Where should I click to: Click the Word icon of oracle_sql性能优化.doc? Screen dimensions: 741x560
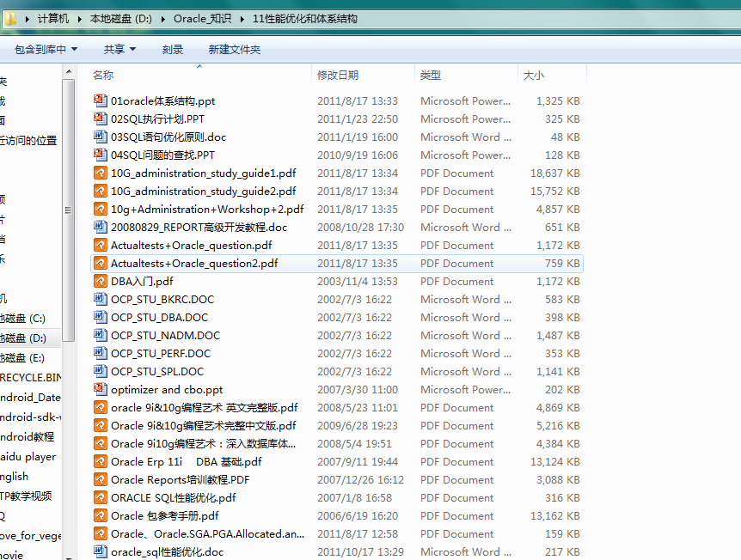[101, 551]
